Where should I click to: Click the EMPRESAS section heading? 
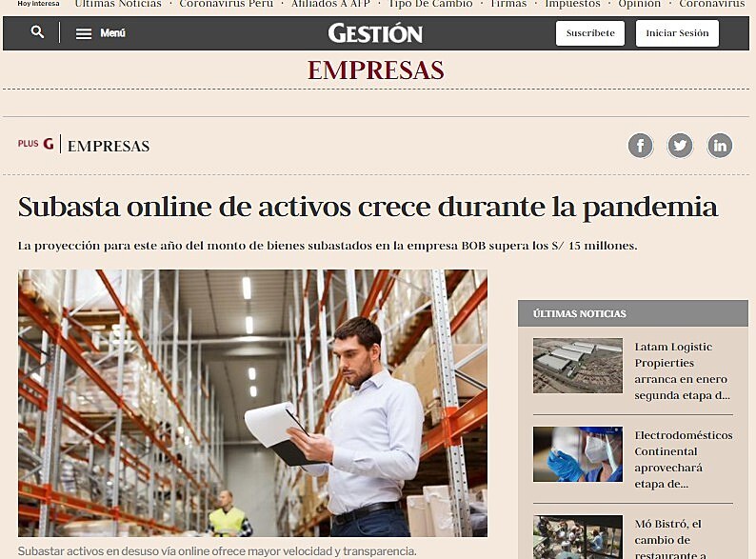375,70
